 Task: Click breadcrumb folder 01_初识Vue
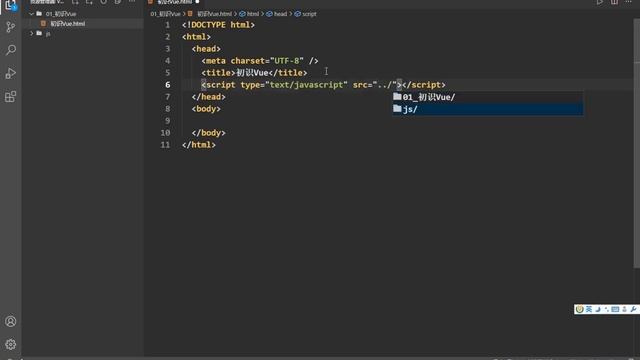click(x=165, y=14)
